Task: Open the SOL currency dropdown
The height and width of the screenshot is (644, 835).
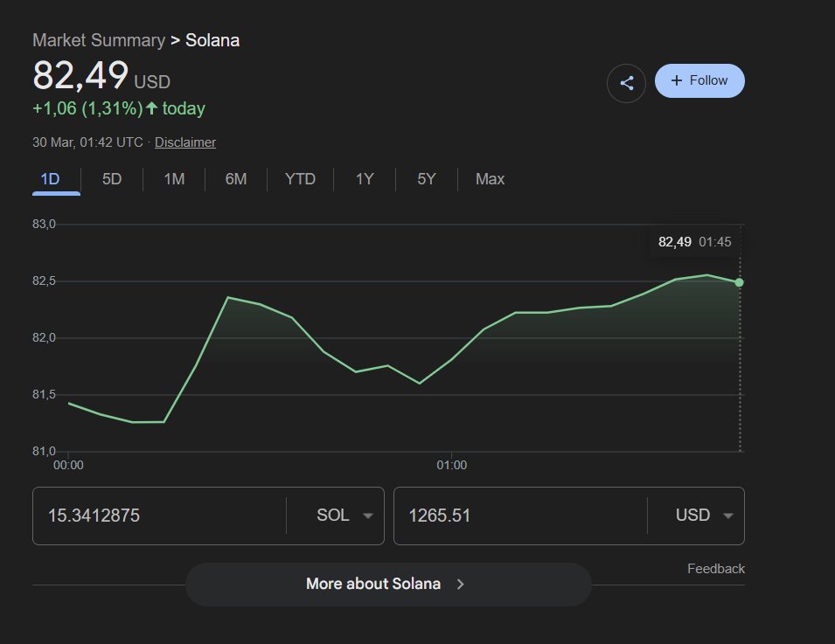Action: [344, 516]
